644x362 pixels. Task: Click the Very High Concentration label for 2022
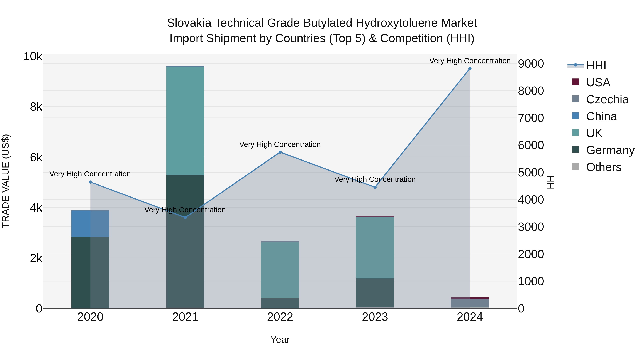[280, 144]
